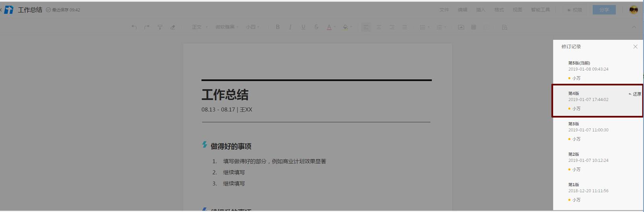Collapse the toolbar with the chevron
The image size is (644, 212).
pyautogui.click(x=634, y=27)
